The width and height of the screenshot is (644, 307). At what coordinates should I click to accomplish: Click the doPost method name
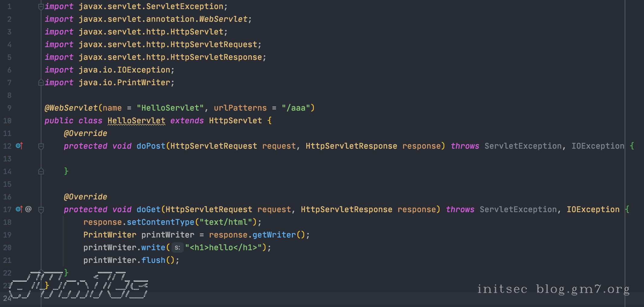pos(151,146)
